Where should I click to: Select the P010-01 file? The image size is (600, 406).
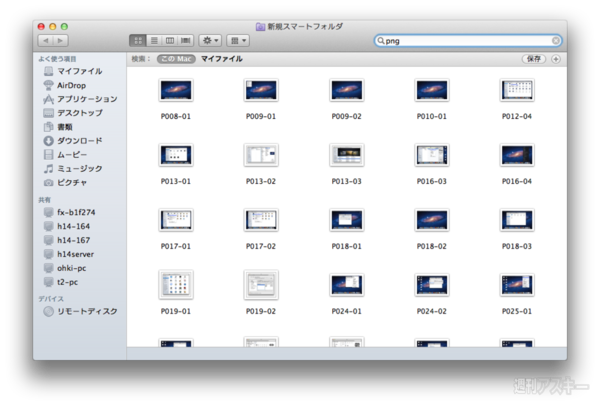pyautogui.click(x=432, y=90)
